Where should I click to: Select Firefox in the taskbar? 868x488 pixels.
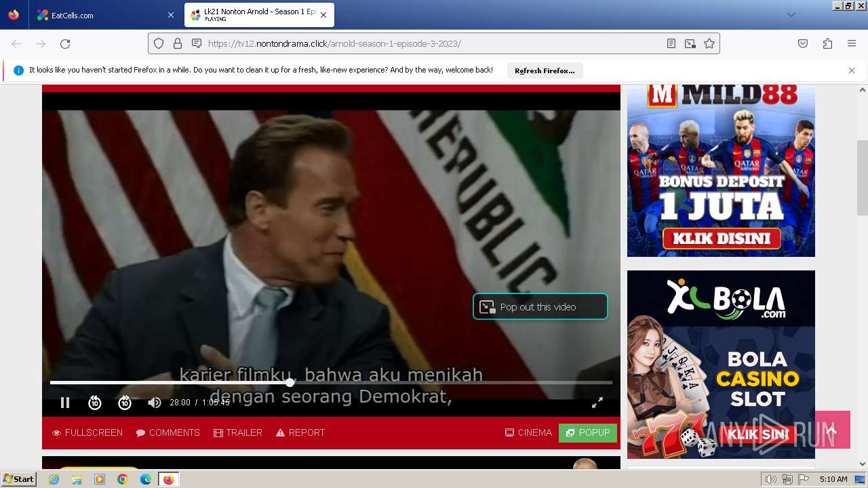point(168,479)
